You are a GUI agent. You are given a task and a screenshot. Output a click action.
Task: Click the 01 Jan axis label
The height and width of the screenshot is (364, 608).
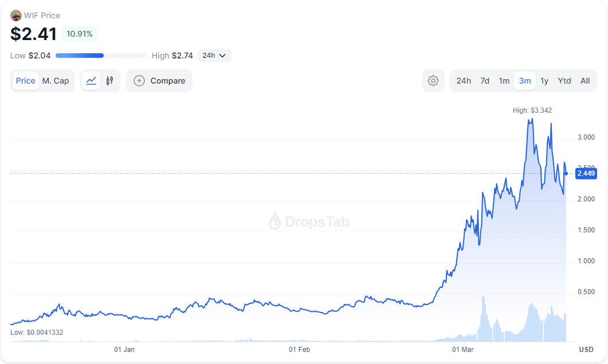click(x=124, y=349)
